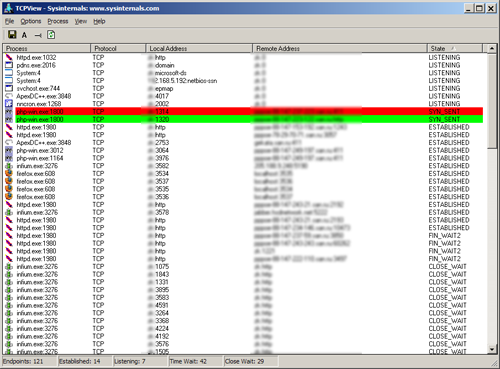Open the Process menu

coord(58,21)
